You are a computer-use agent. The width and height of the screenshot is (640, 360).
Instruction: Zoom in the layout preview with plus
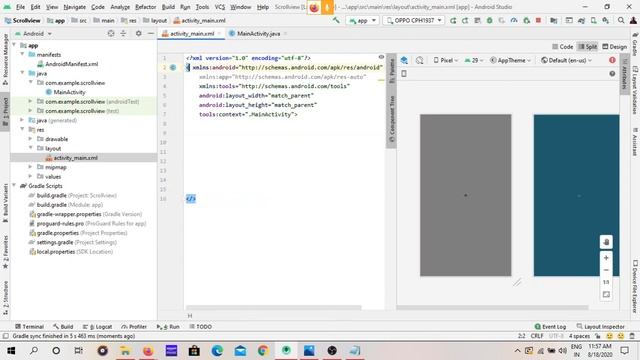pos(606,258)
